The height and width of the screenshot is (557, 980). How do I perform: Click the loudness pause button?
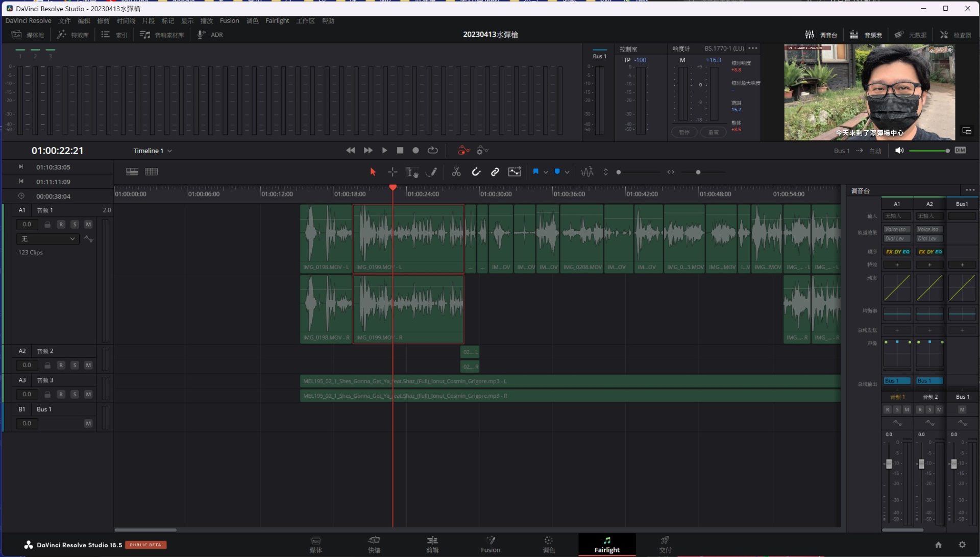[684, 132]
